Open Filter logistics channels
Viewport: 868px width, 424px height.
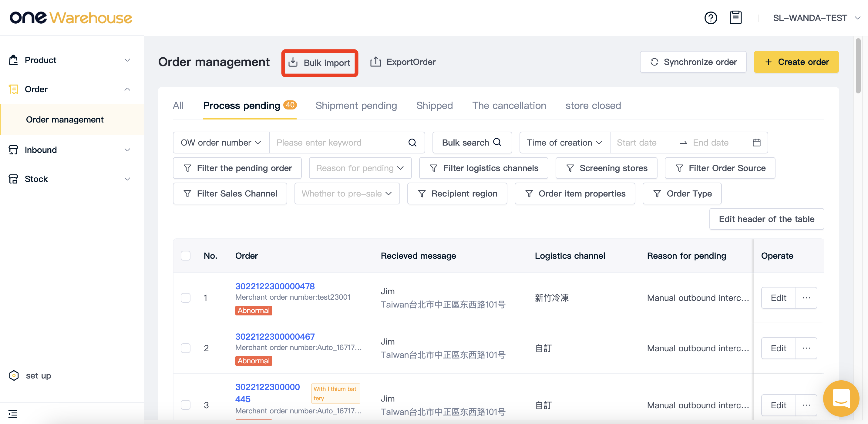pyautogui.click(x=483, y=168)
